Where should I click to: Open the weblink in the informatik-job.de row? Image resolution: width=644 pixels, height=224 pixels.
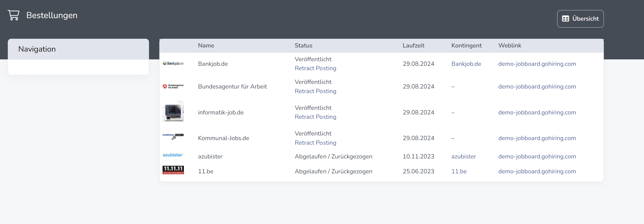coord(537,112)
